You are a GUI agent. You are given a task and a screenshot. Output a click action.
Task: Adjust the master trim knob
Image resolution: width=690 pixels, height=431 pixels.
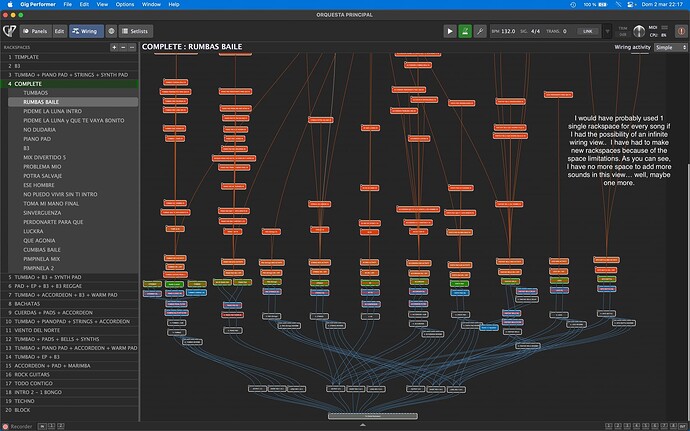tap(639, 31)
